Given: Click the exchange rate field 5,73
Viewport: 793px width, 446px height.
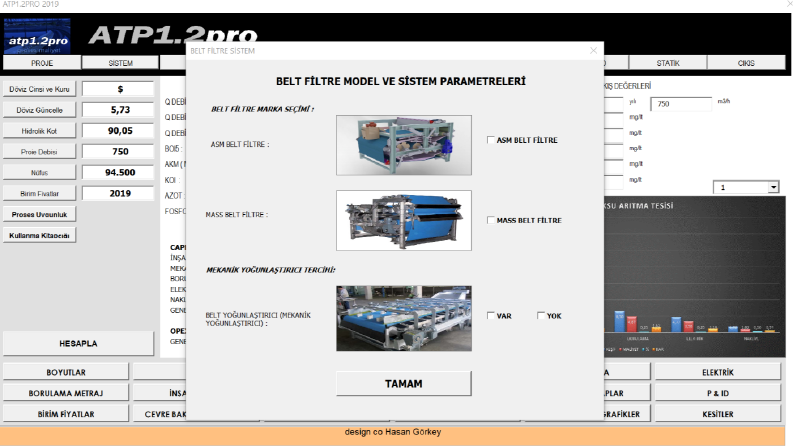Looking at the screenshot, I should 118,110.
